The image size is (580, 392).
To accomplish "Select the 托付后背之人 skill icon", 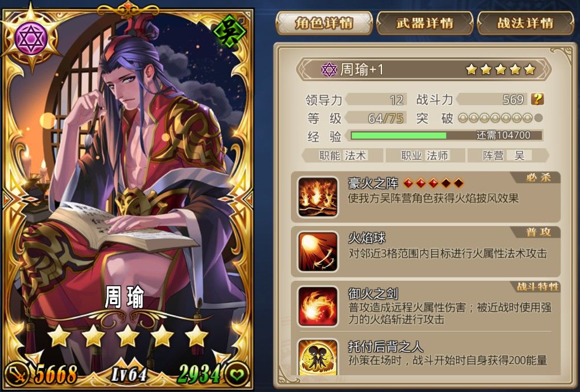I will point(318,357).
